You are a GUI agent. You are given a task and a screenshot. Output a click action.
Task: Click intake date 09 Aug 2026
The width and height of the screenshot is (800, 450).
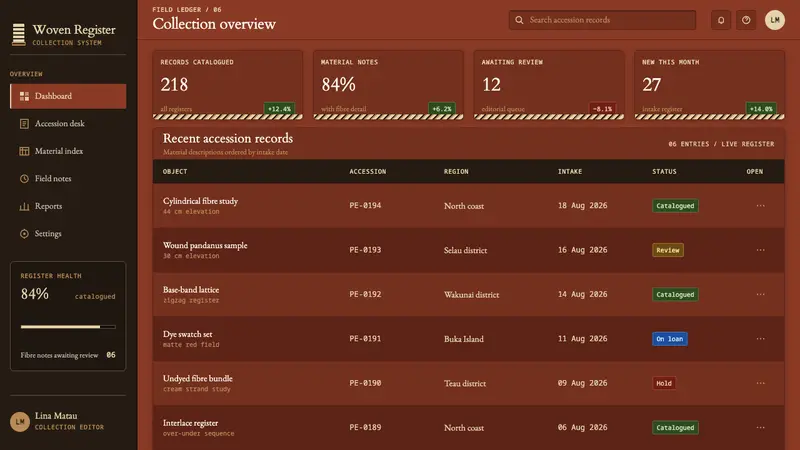[x=583, y=383]
